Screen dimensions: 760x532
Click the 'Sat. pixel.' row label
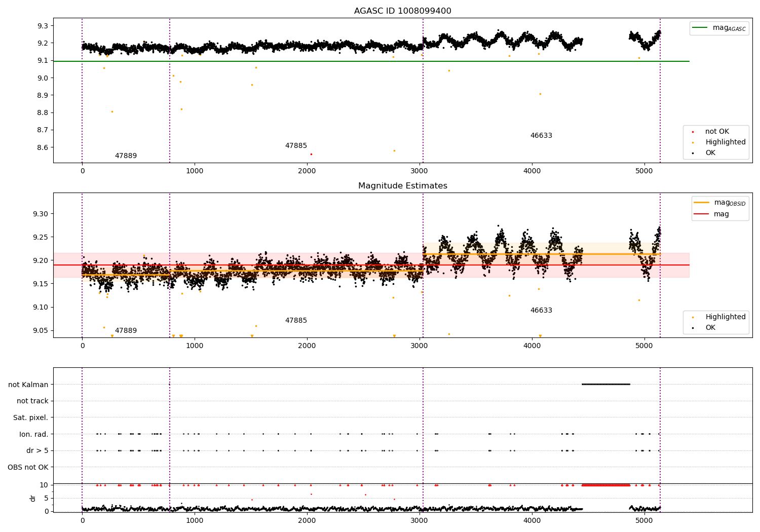coord(31,418)
